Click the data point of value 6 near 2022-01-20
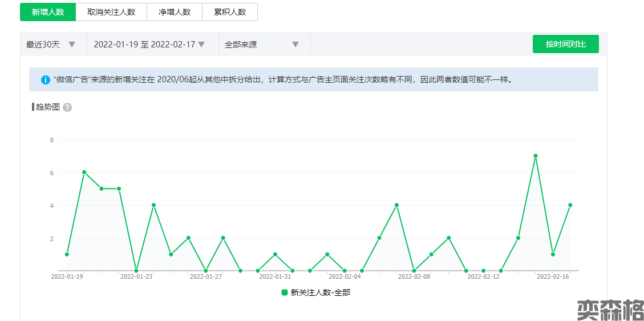644x321 pixels. pos(84,172)
